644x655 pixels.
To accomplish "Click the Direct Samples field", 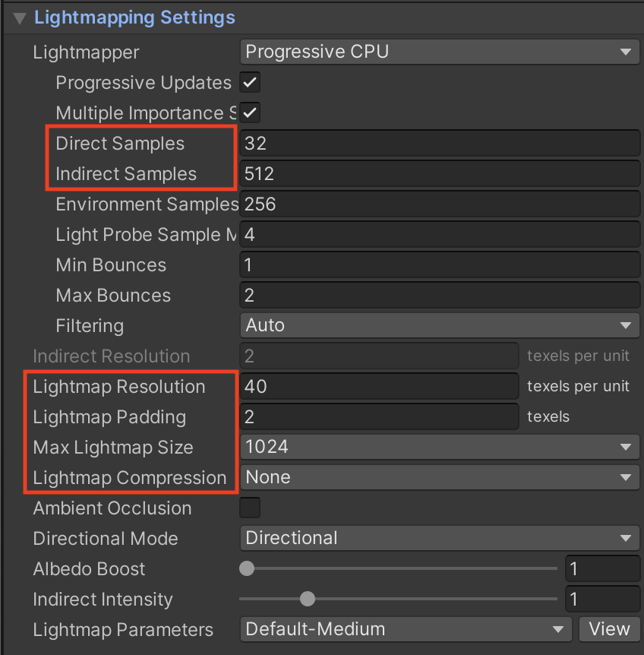I will (440, 144).
